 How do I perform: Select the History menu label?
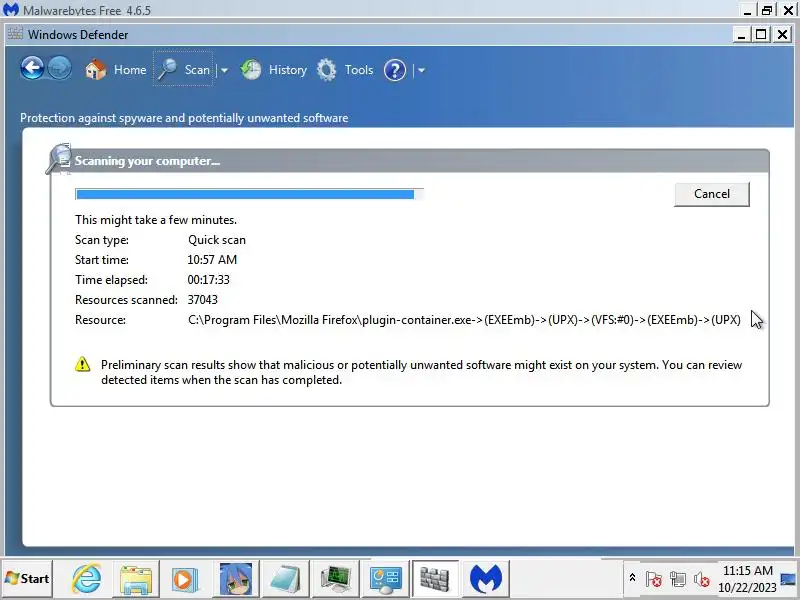(x=288, y=70)
